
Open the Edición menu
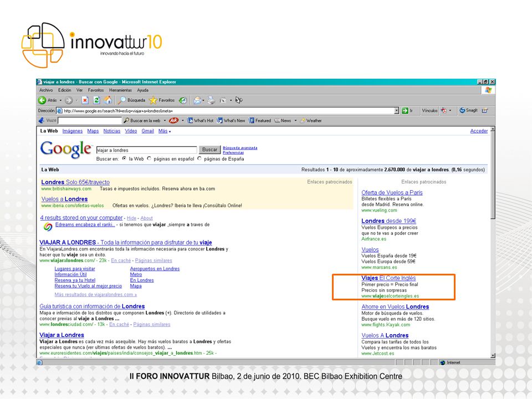point(64,90)
